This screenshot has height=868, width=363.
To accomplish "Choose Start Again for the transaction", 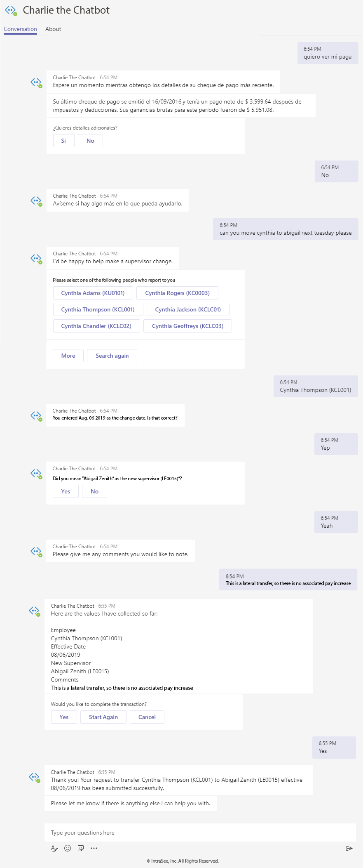I will point(103,717).
